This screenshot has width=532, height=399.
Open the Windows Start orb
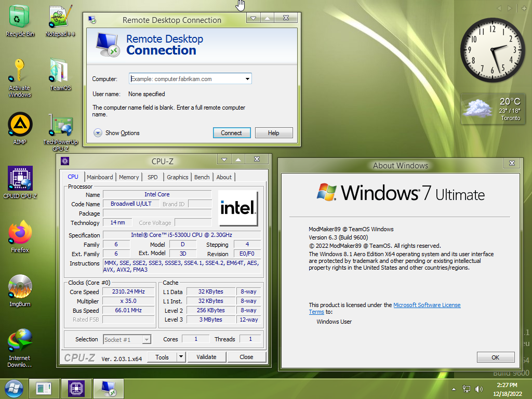[x=14, y=388]
